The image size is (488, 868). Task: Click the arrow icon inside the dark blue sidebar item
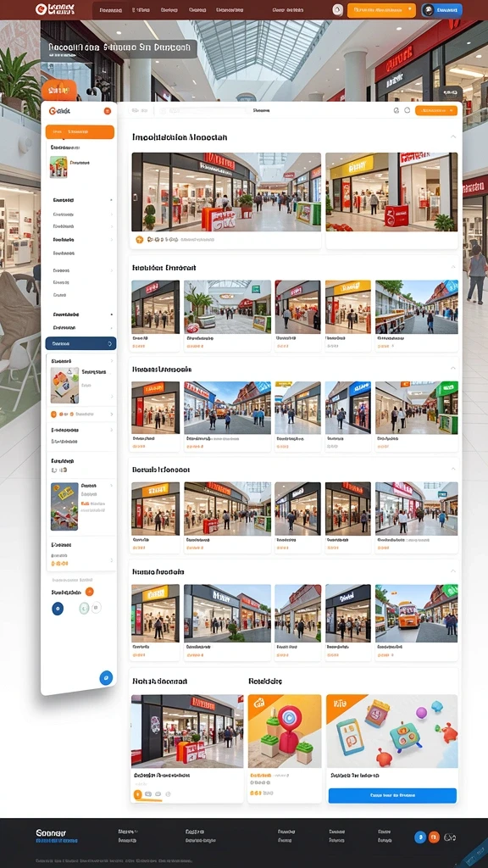pyautogui.click(x=111, y=344)
